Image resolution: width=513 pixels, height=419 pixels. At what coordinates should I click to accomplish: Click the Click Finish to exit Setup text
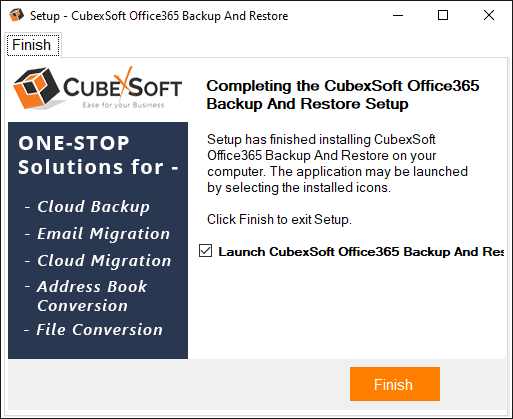point(279,220)
